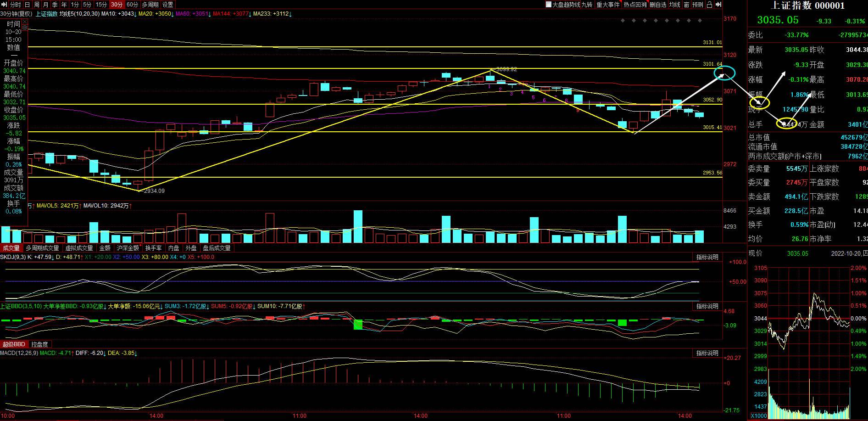Toggle the chart lock padlock icon
868x421 pixels.
coord(709,5)
